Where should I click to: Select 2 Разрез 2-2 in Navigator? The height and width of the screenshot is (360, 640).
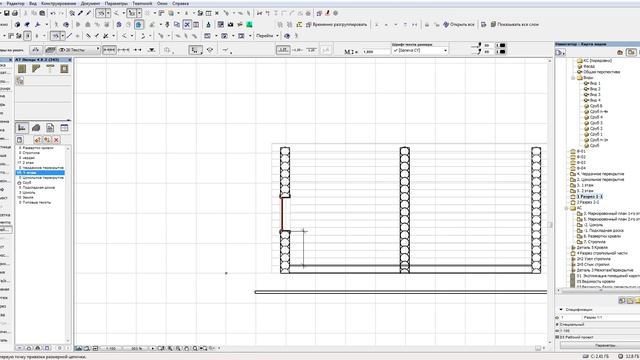tap(584, 202)
